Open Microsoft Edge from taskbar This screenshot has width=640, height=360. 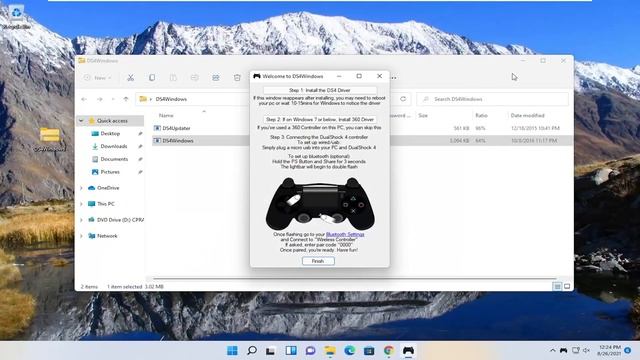(349, 351)
